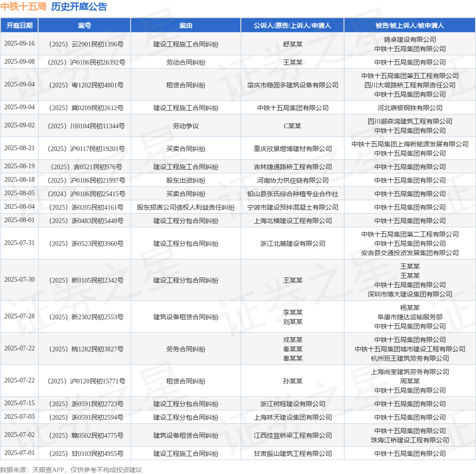Click defendant 四川大堤路桥工程有限责任公司
This screenshot has width=476, height=474.
click(410, 85)
